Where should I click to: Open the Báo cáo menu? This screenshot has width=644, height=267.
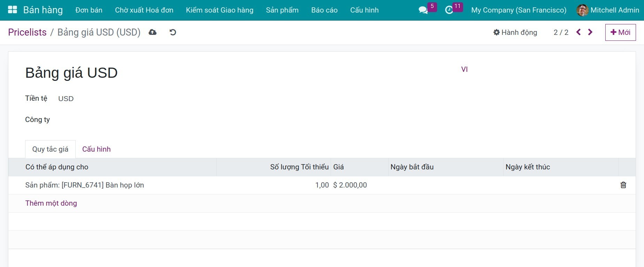click(324, 10)
